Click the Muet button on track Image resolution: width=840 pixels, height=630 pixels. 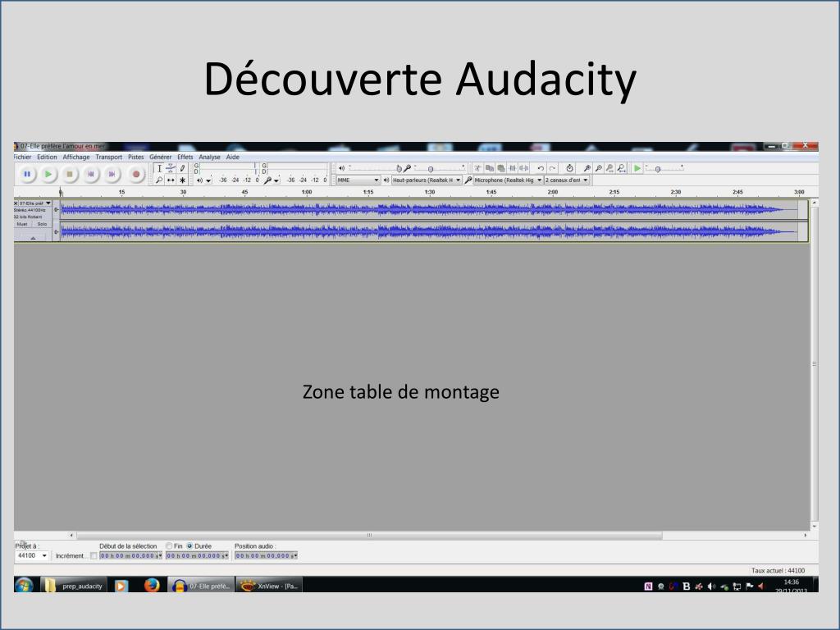[x=22, y=224]
